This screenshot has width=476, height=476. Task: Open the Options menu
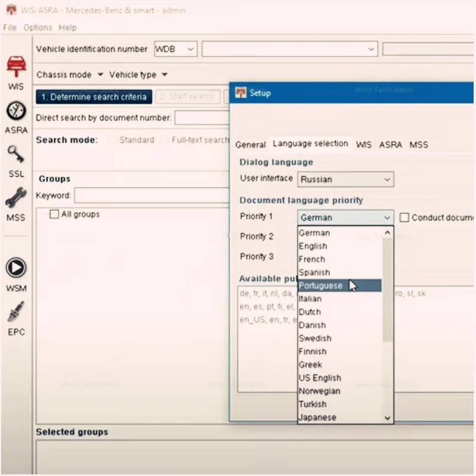(37, 27)
